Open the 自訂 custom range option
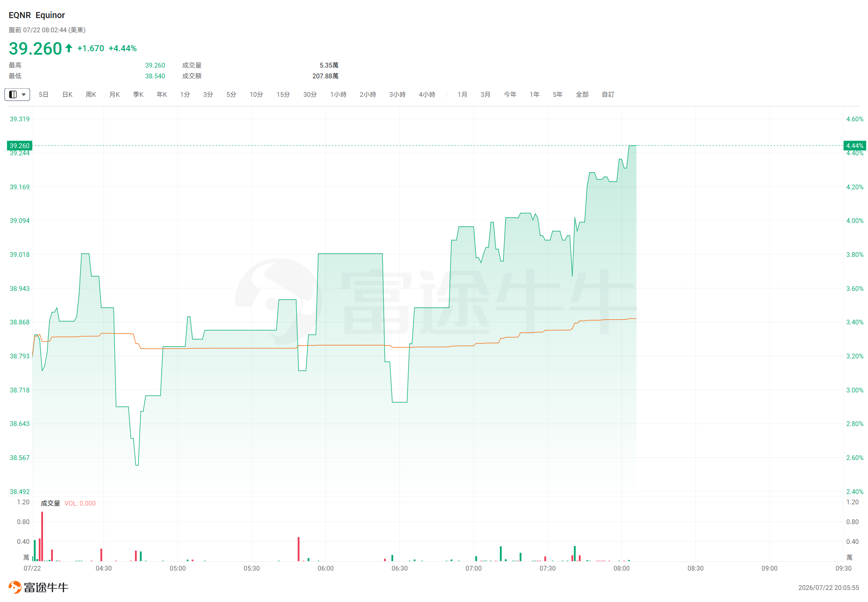Viewport: 868px width, 602px height. [x=608, y=94]
